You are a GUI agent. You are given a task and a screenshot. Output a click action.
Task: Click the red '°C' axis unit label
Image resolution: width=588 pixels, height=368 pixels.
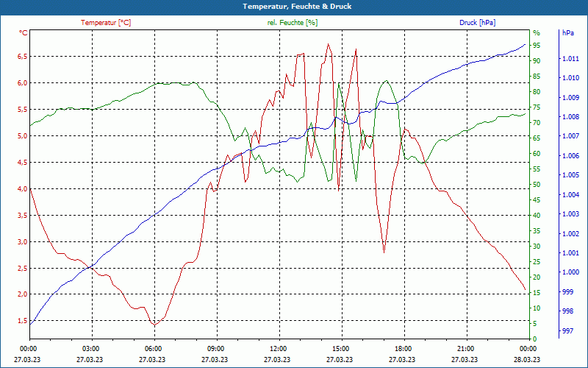pos(24,33)
